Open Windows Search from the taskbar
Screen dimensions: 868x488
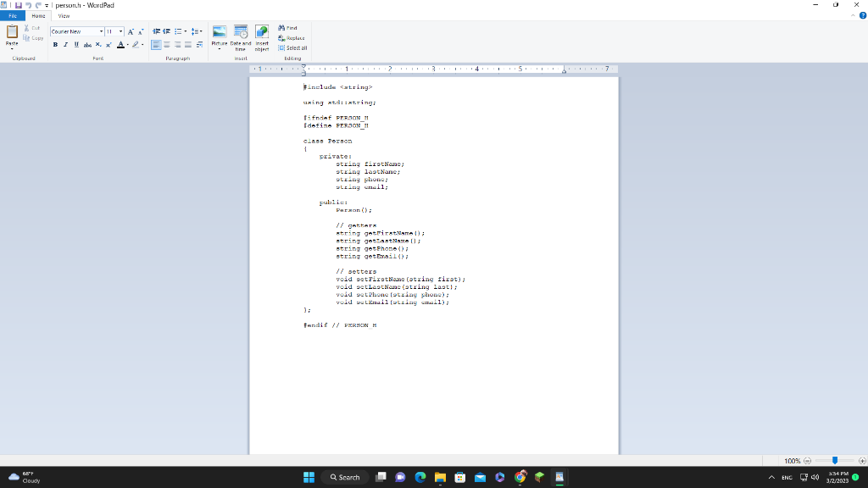pos(345,476)
